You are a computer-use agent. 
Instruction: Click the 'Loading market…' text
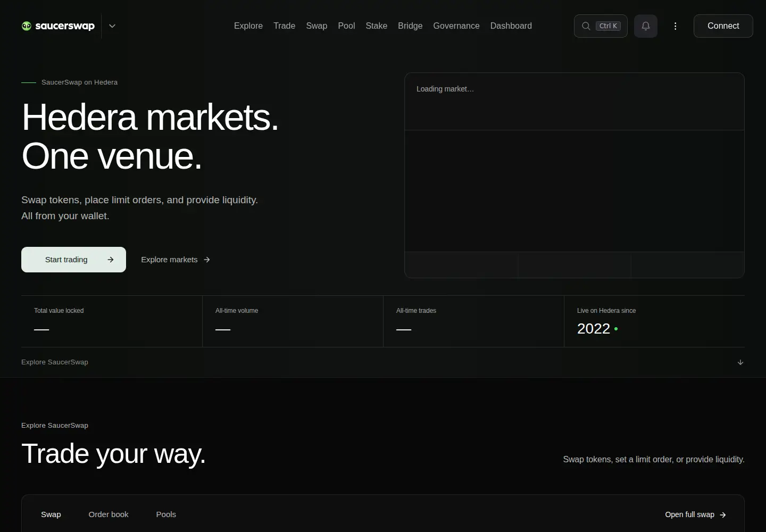coord(445,89)
